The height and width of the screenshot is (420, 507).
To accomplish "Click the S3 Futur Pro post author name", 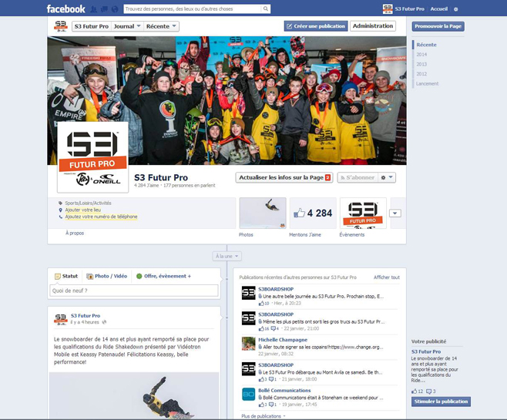I will coord(86,315).
